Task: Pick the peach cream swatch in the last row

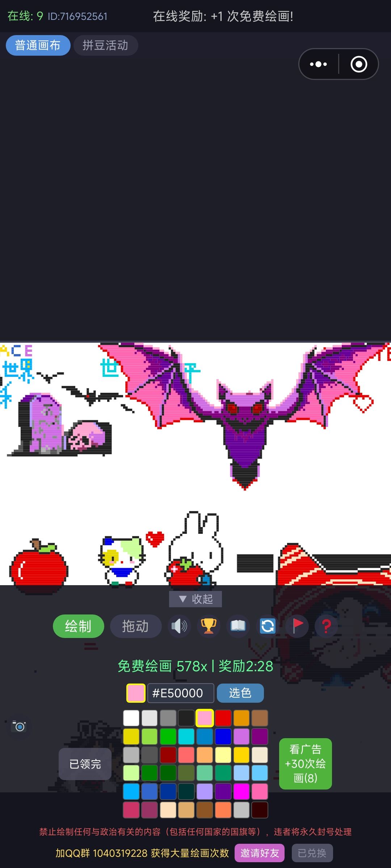Action: pyautogui.click(x=168, y=810)
